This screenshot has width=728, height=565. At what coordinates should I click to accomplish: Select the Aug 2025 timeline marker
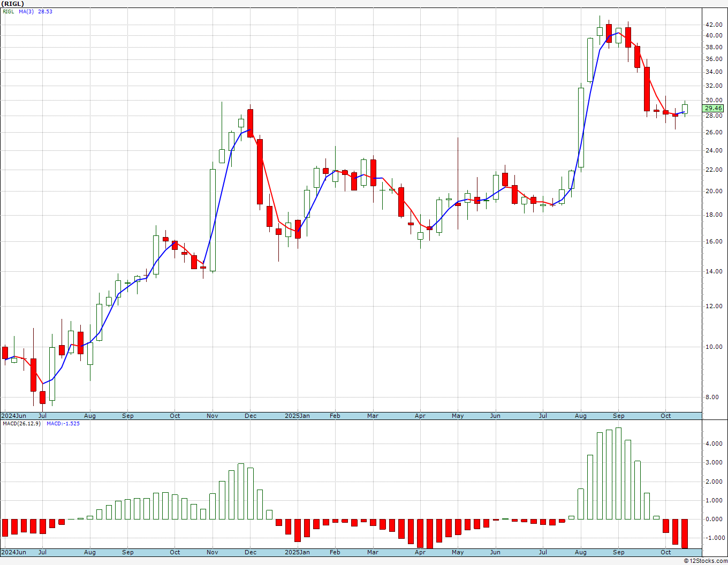[580, 416]
